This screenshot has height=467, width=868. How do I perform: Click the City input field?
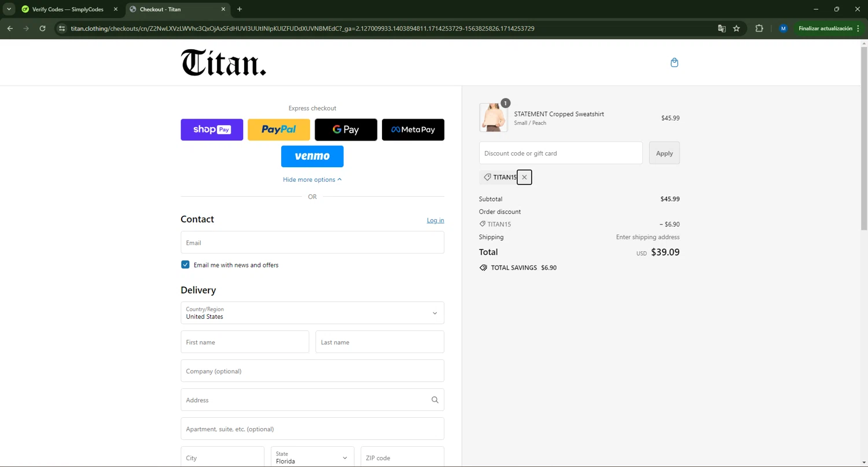pyautogui.click(x=222, y=457)
